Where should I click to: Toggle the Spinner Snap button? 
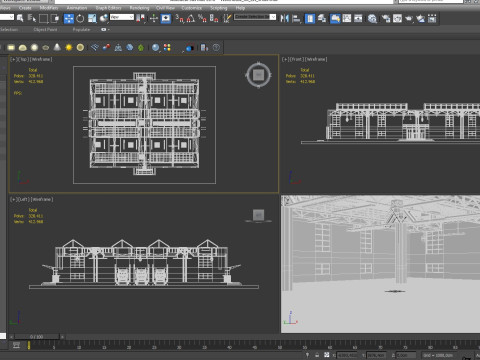(x=214, y=18)
